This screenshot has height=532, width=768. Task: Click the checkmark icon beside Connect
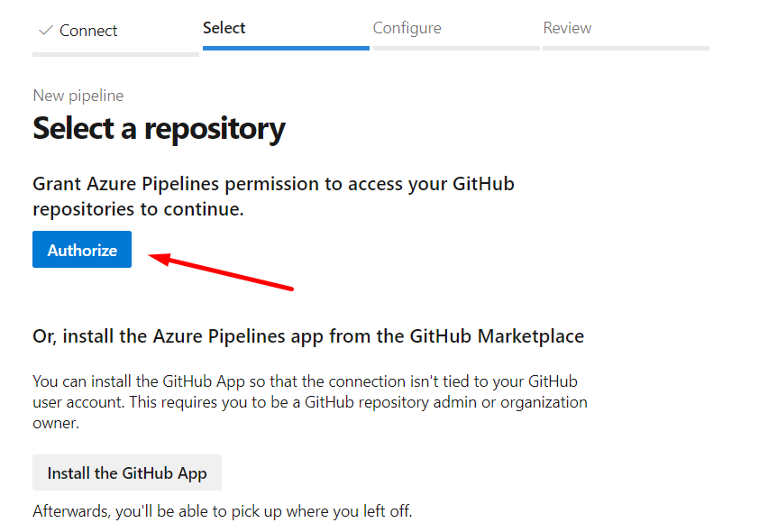45,31
